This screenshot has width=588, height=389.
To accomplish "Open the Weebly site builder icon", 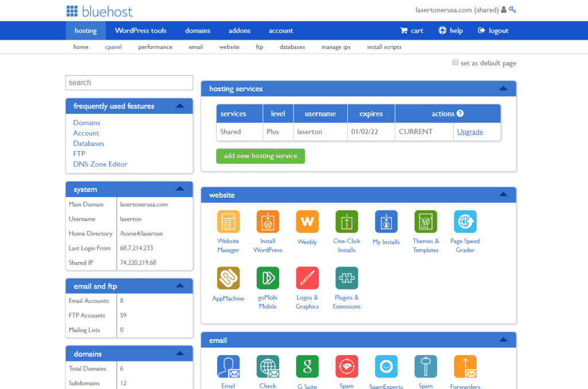I will point(307,222).
